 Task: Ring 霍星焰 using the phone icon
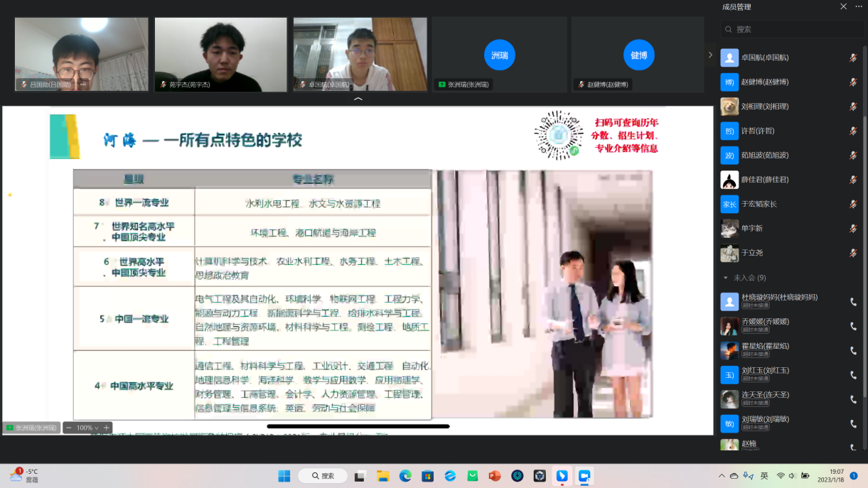point(853,351)
